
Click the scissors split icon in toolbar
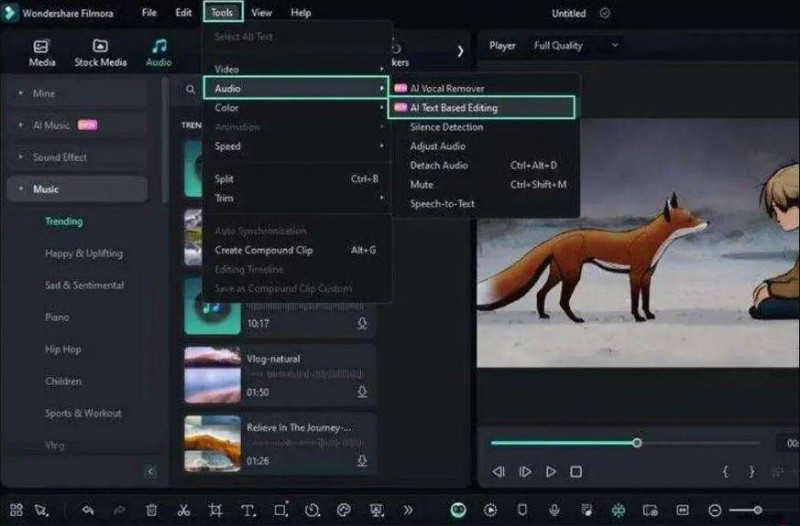[x=183, y=510]
